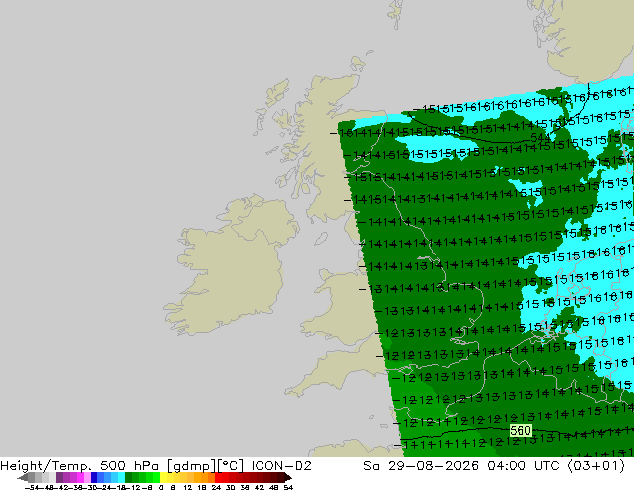The width and height of the screenshot is (634, 490).
Task: Pick the bright red legend swatch
Action: tap(218, 477)
